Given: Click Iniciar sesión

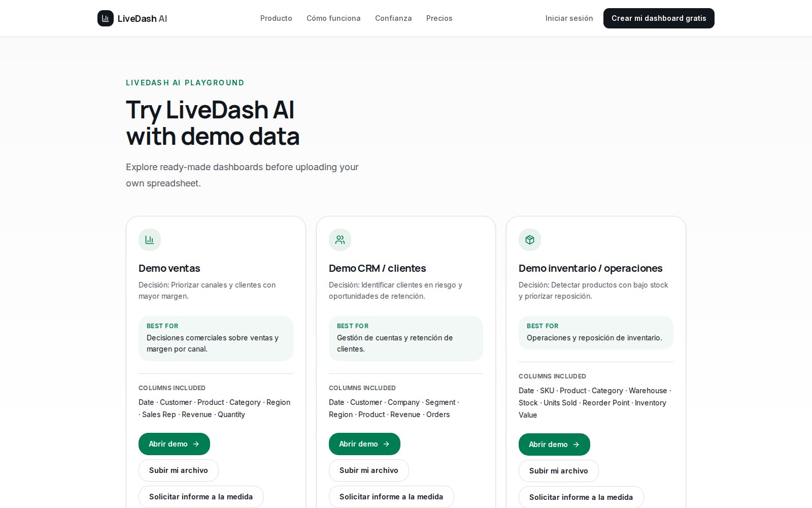Looking at the screenshot, I should (x=569, y=18).
